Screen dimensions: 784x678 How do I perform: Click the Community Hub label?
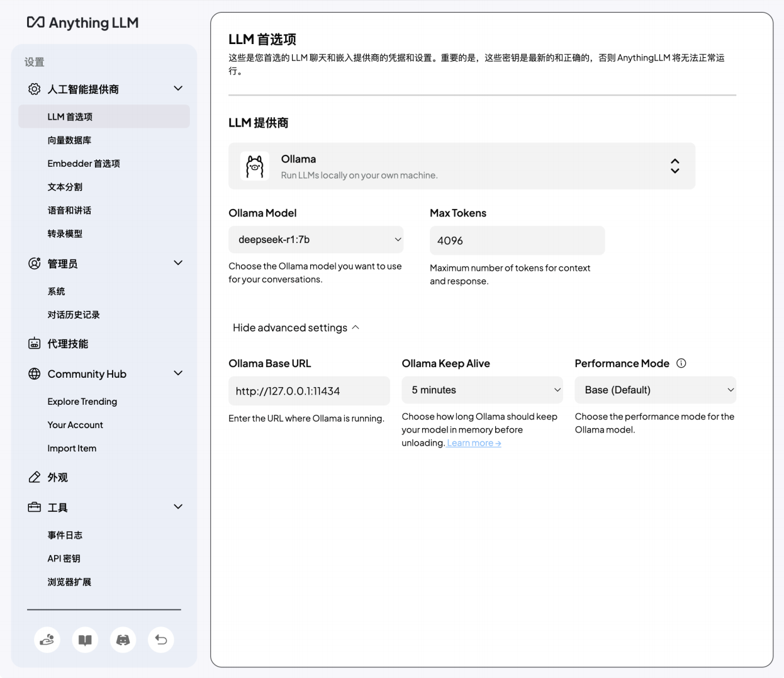(87, 374)
